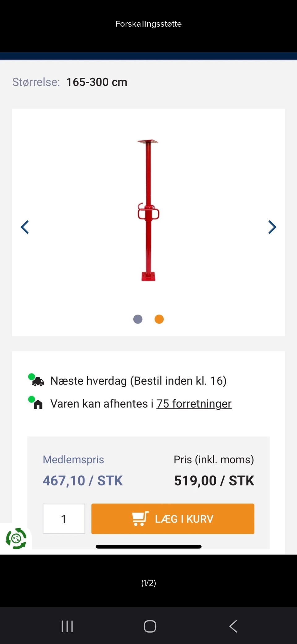The image size is (297, 644).
Task: Tap the left carousel arrow
Action: [x=25, y=227]
